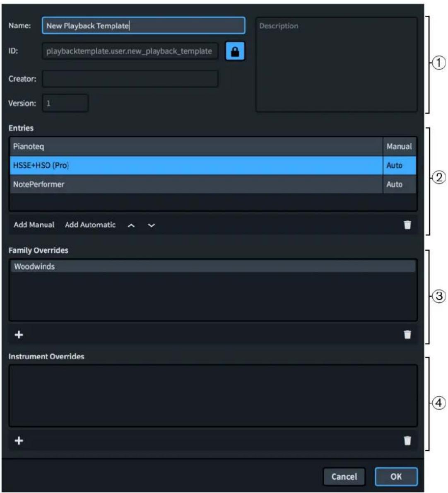Viewport: 448px width, 493px height.
Task: Focus the Name input field
Action: pos(144,25)
